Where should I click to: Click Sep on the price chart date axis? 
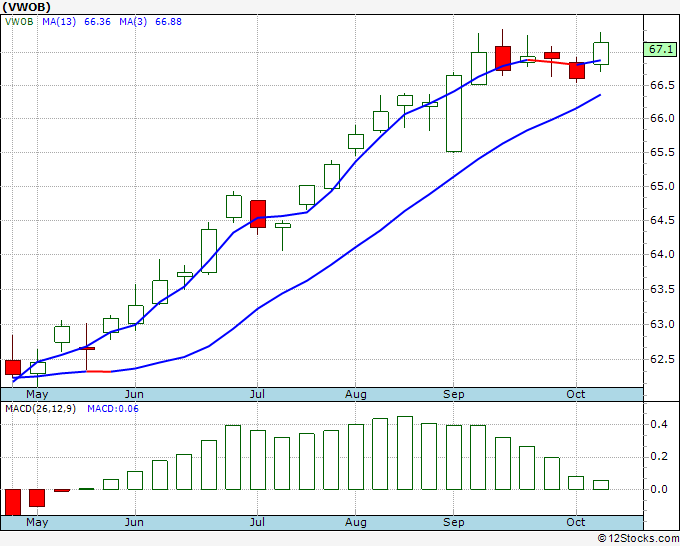click(x=454, y=394)
